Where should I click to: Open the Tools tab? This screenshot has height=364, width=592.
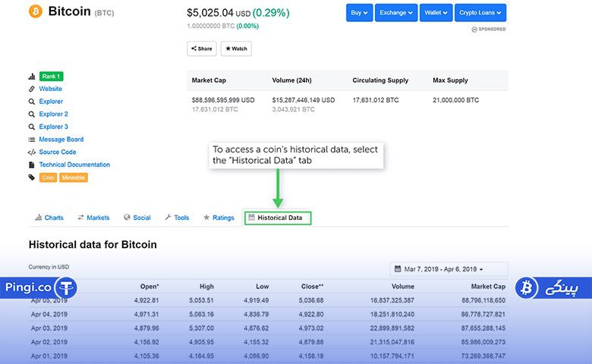[x=177, y=218]
